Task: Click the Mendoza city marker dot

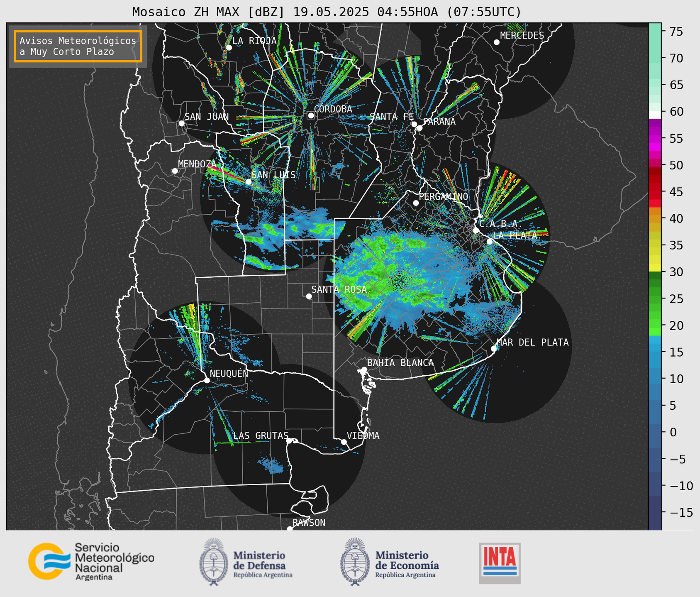Action: click(175, 171)
